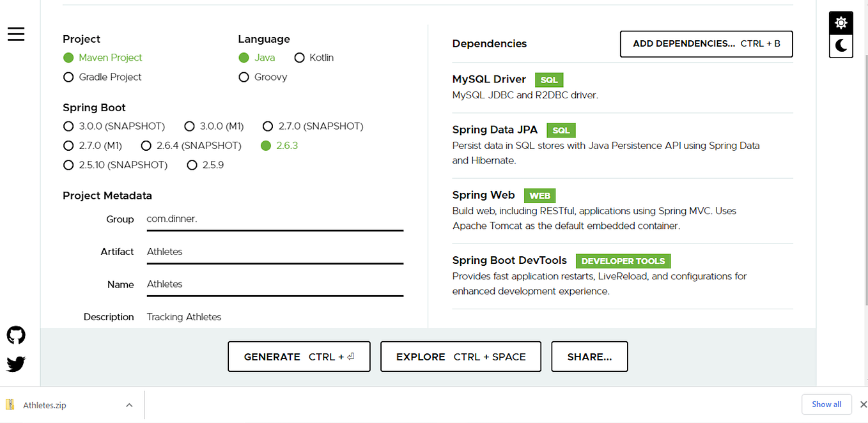
Task: Click the SQL badge next to MySQL Driver
Action: click(x=548, y=79)
